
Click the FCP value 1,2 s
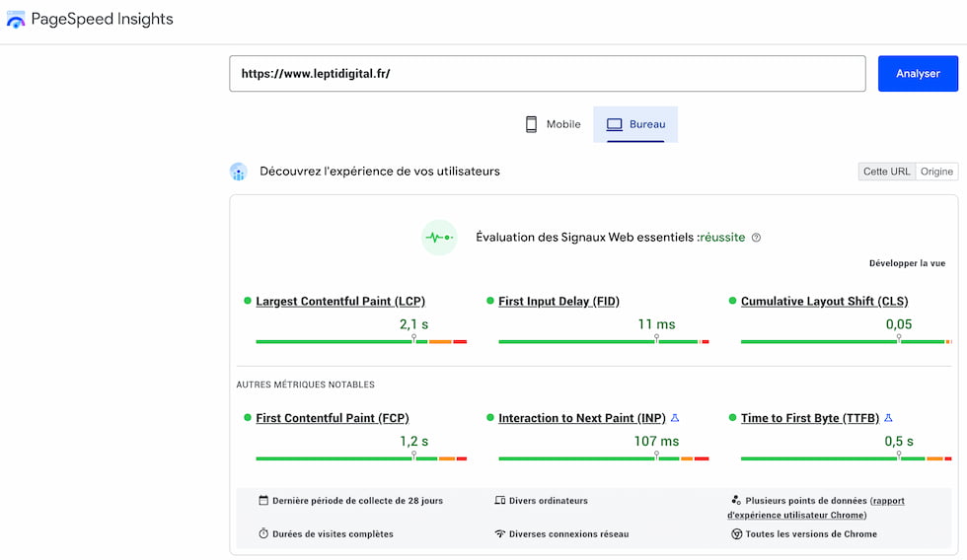pos(413,441)
